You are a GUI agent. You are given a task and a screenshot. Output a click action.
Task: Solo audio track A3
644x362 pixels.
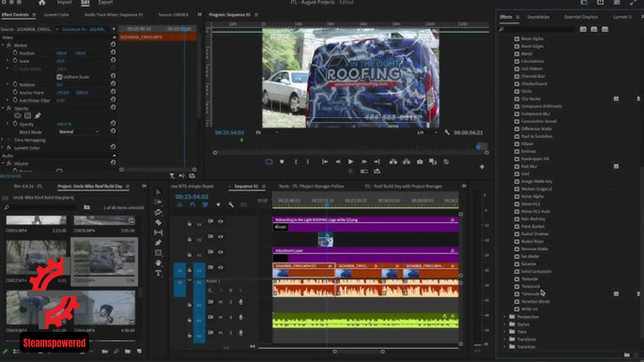point(230,317)
